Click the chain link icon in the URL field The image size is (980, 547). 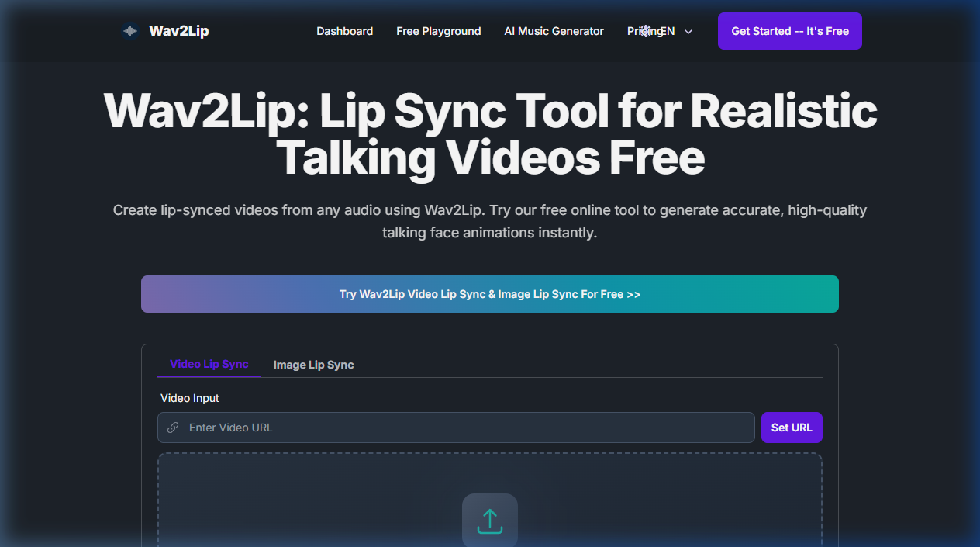coord(173,428)
